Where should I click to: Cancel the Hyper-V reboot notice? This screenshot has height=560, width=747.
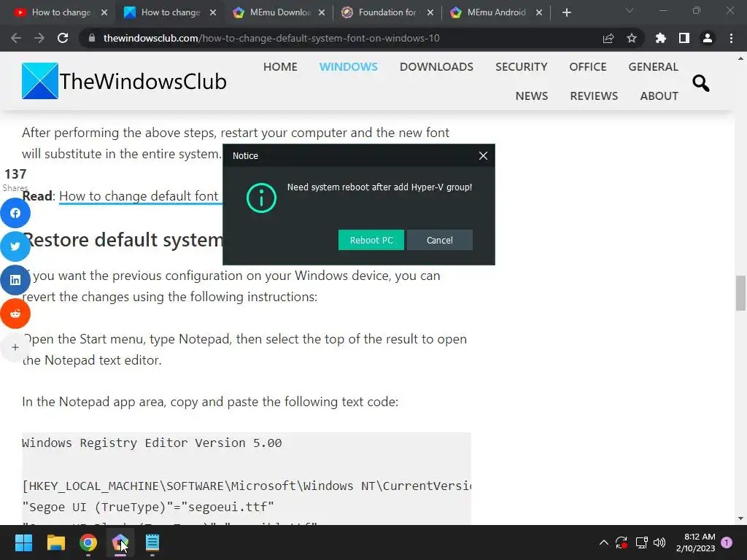(x=440, y=240)
